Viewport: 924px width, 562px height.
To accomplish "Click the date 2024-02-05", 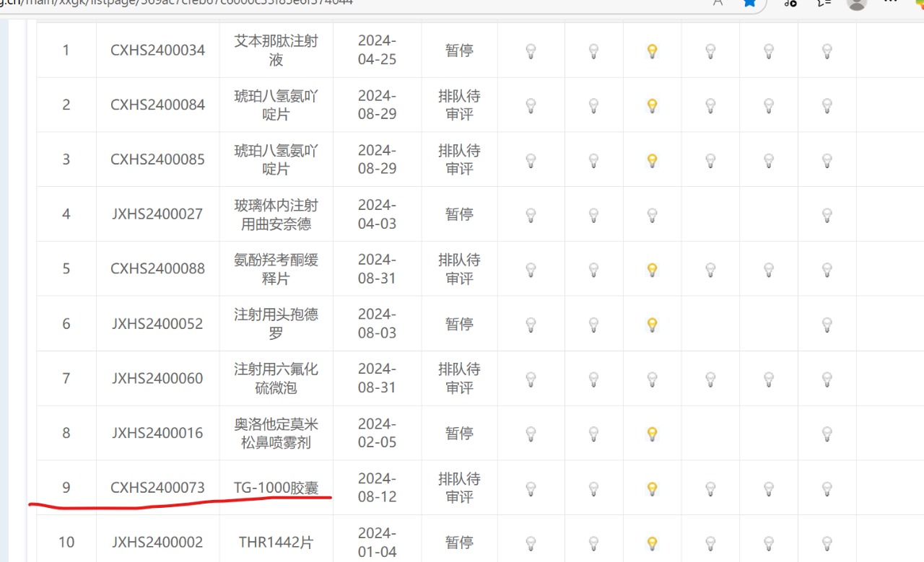I will point(377,433).
